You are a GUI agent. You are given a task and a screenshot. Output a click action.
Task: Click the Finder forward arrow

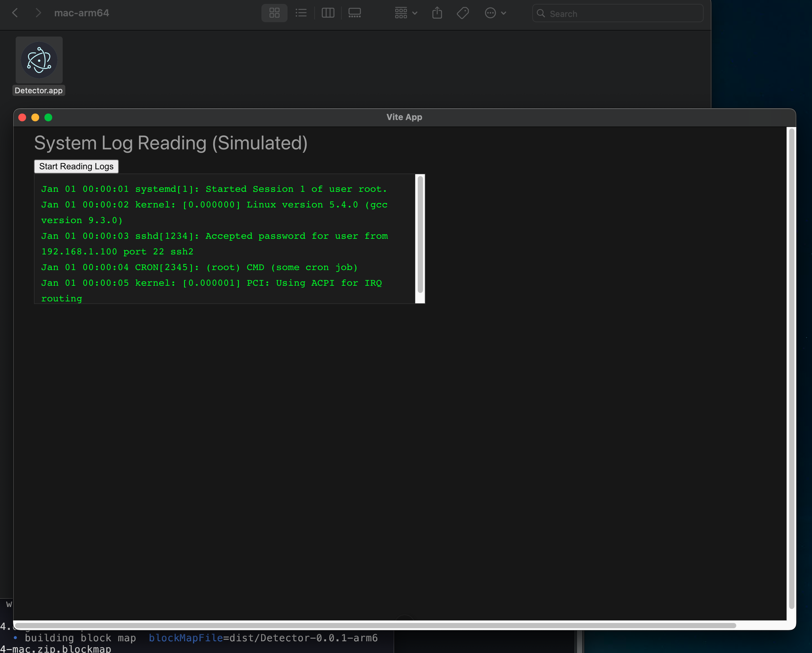click(x=38, y=13)
